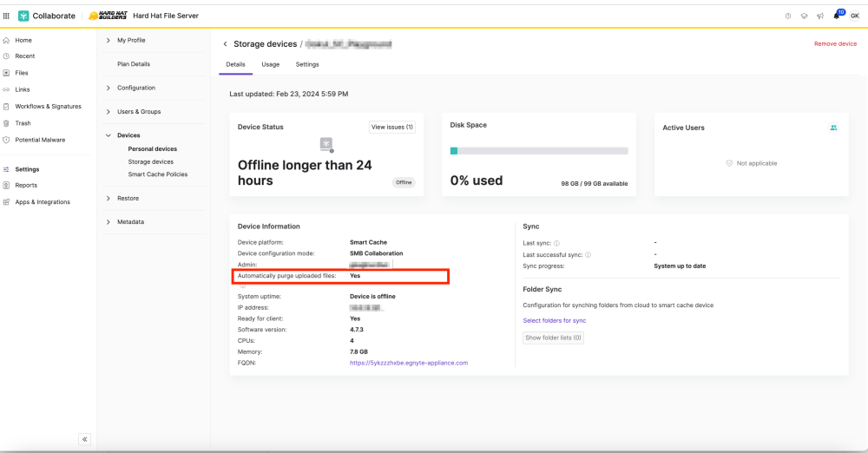Select Smart Cache Policies under Devices
868x453 pixels.
click(158, 174)
